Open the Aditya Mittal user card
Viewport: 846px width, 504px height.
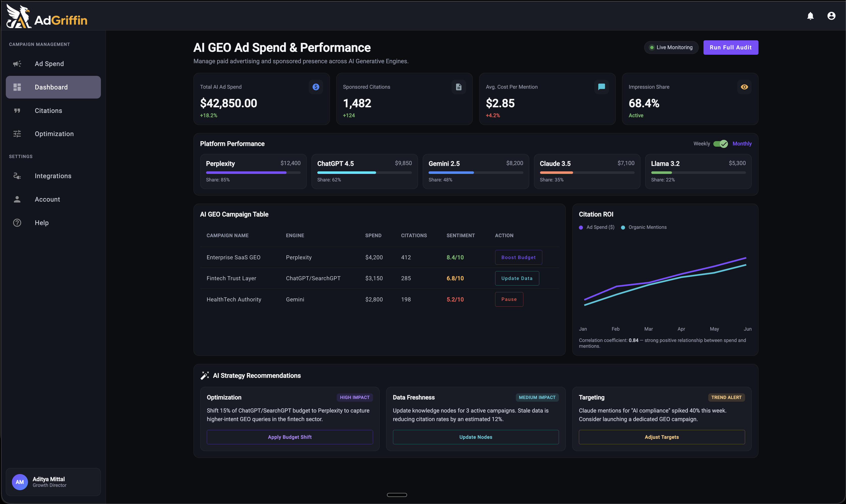[53, 482]
